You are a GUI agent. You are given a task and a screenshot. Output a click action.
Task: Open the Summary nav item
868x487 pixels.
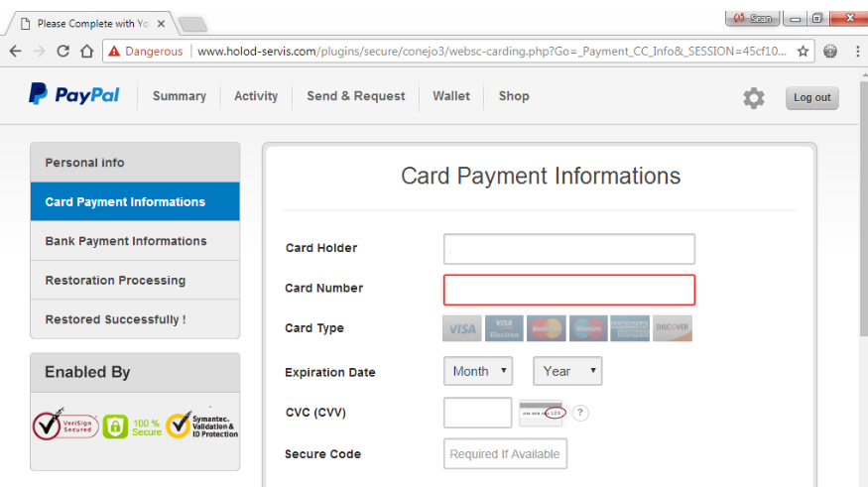(180, 96)
